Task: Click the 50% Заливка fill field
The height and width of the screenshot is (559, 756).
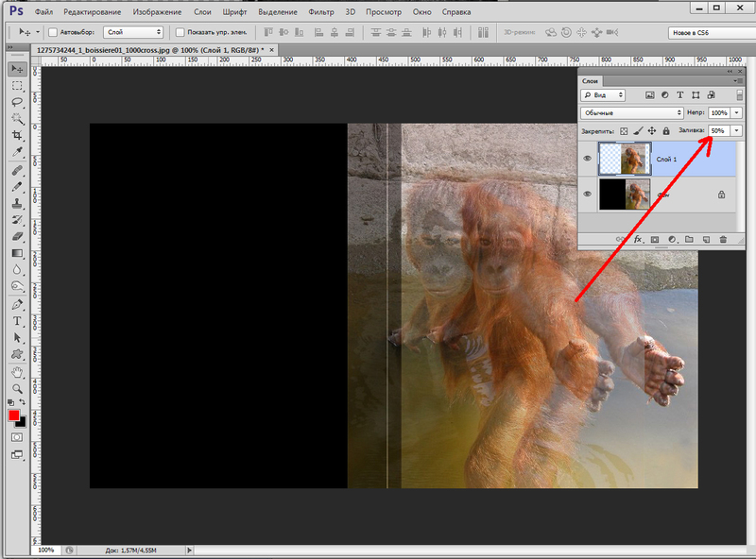Action: 719,130
